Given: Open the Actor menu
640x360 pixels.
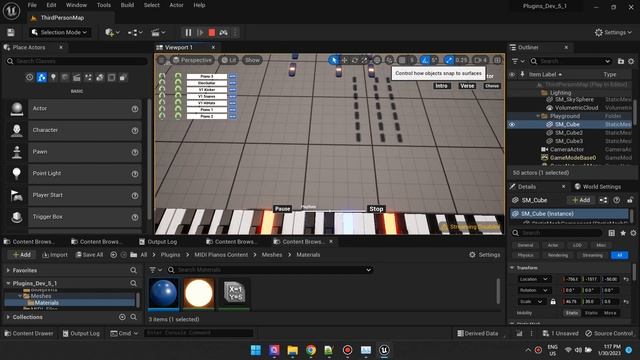Looking at the screenshot, I should click(x=176, y=5).
